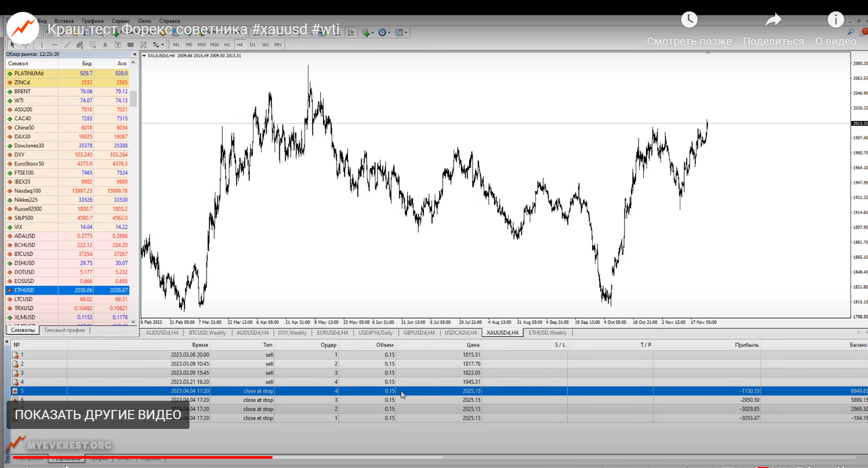868x468 pixels.
Task: Select the equidistant channel tool
Action: pos(80,45)
